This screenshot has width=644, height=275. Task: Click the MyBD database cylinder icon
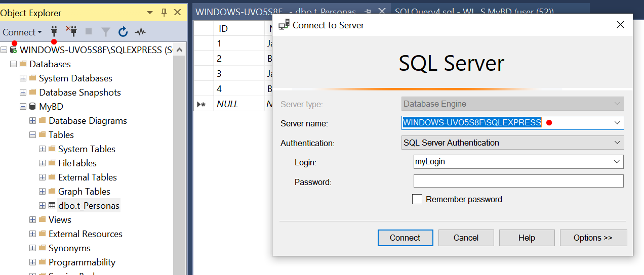pyautogui.click(x=33, y=107)
